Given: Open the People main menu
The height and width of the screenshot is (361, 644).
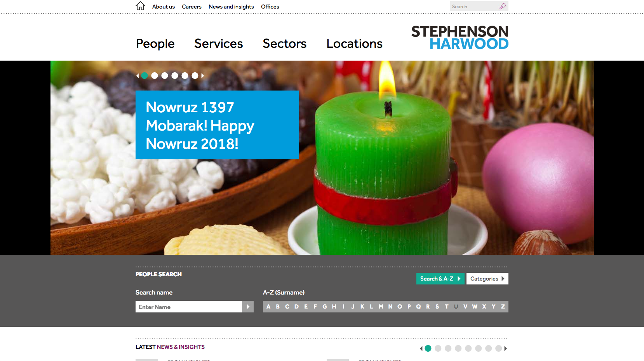Looking at the screenshot, I should (155, 44).
